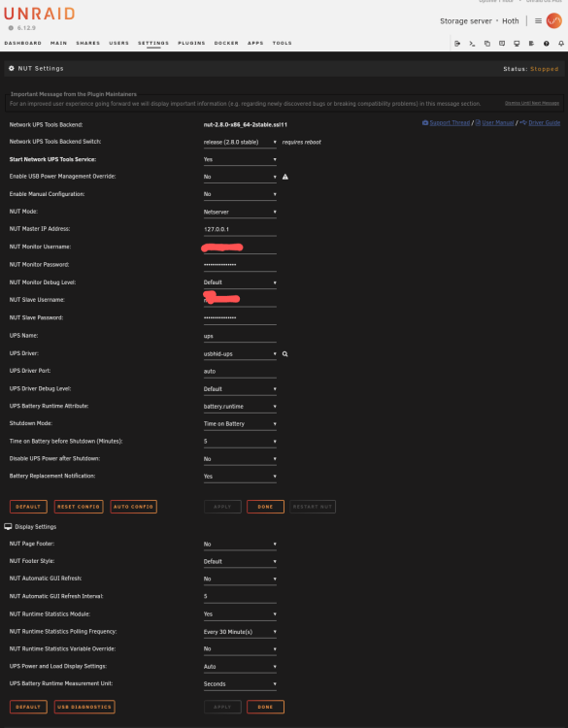Open NUT Monitor Debug Level dropdown
Viewport: 568px width, 728px height.
240,282
